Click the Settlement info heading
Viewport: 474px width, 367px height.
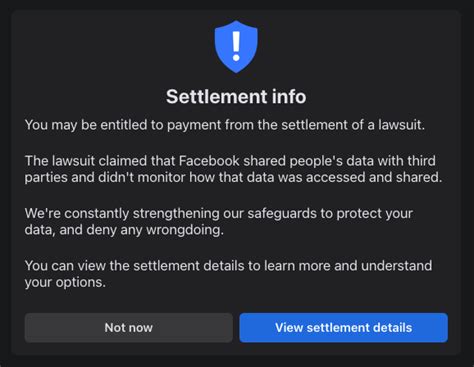[x=236, y=97]
